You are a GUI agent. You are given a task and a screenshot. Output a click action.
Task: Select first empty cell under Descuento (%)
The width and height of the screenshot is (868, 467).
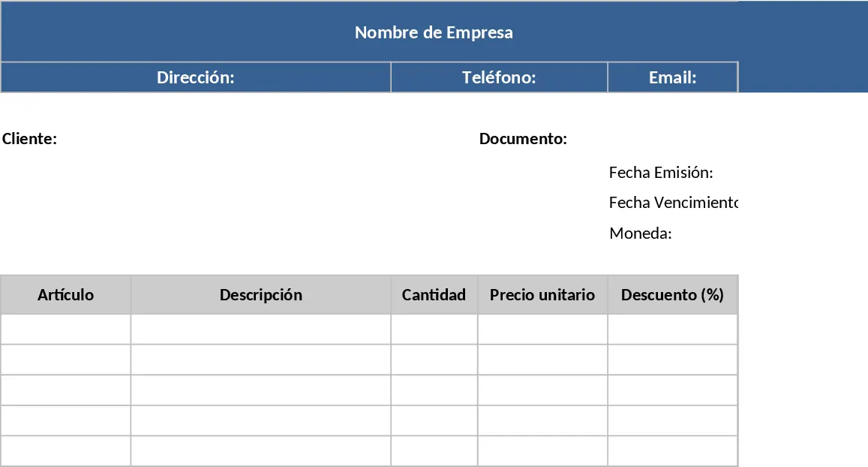pos(673,330)
